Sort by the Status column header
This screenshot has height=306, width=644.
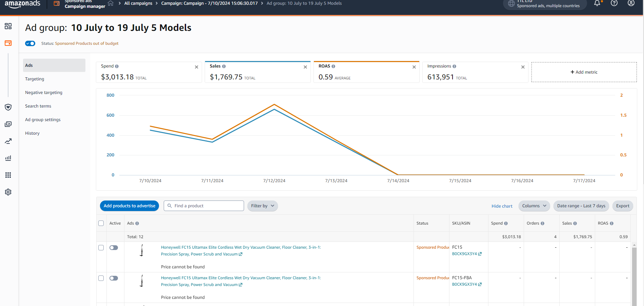[x=422, y=223]
